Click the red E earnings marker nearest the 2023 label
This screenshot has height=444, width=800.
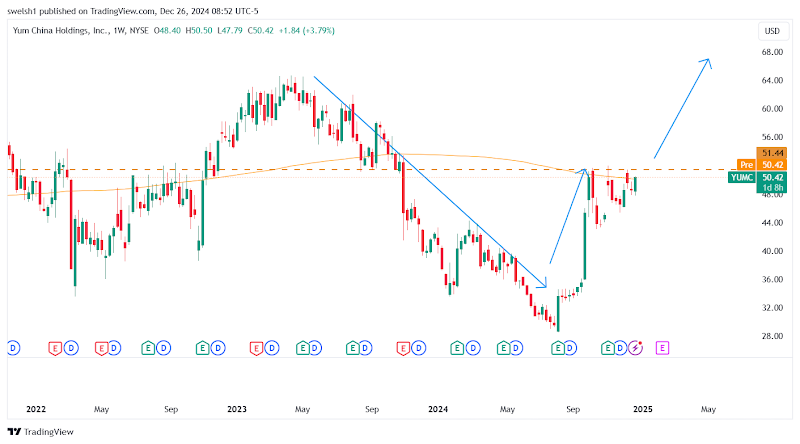point(256,348)
